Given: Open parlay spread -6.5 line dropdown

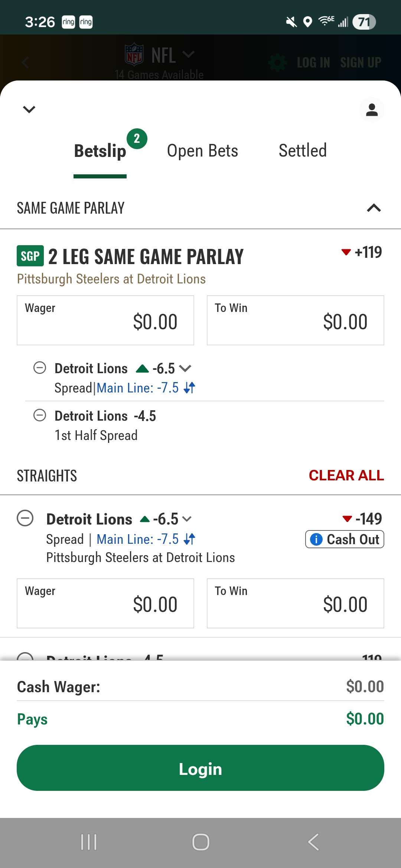Looking at the screenshot, I should pyautogui.click(x=185, y=368).
